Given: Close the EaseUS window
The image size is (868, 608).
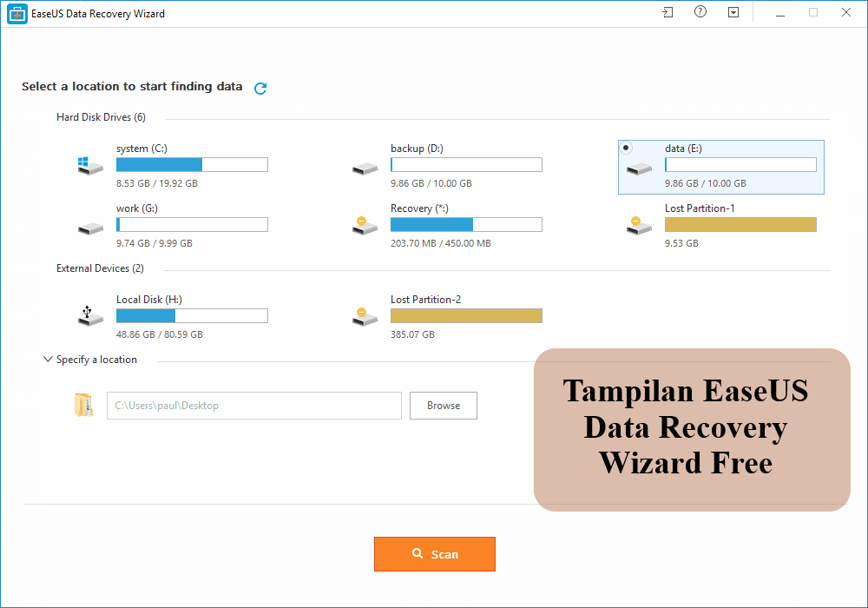Looking at the screenshot, I should point(845,12).
